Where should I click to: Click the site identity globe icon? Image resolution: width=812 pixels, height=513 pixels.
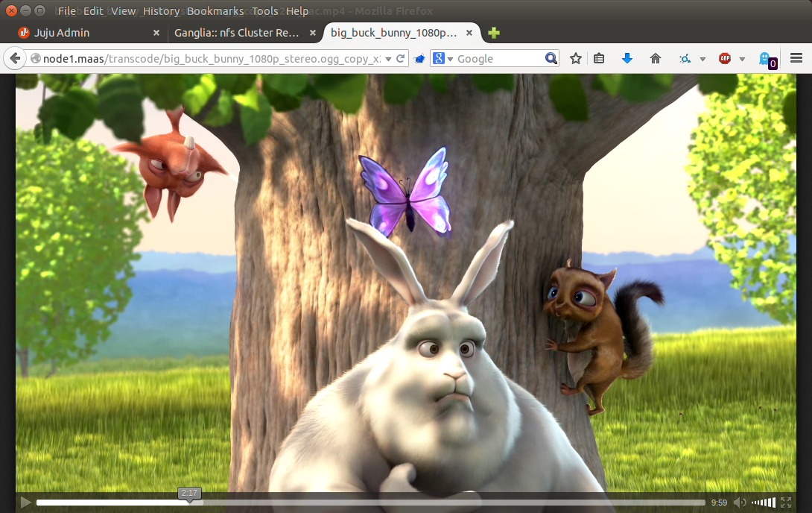[x=35, y=59]
